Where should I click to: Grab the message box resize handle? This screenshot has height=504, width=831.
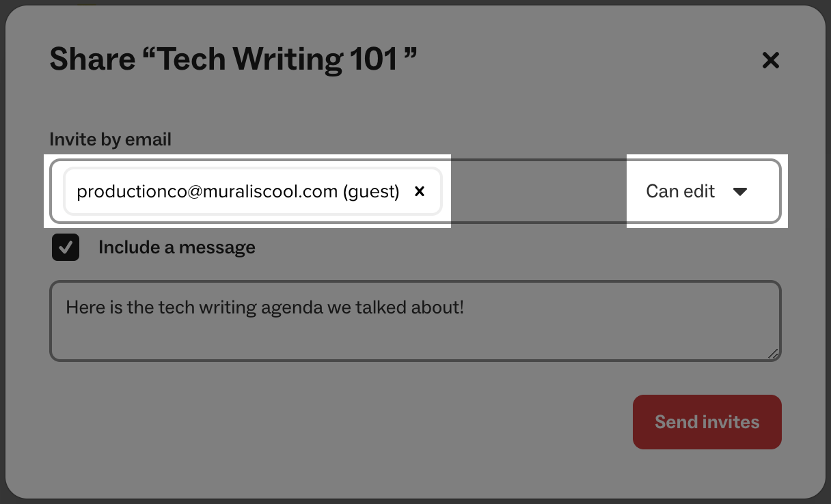pyautogui.click(x=773, y=354)
